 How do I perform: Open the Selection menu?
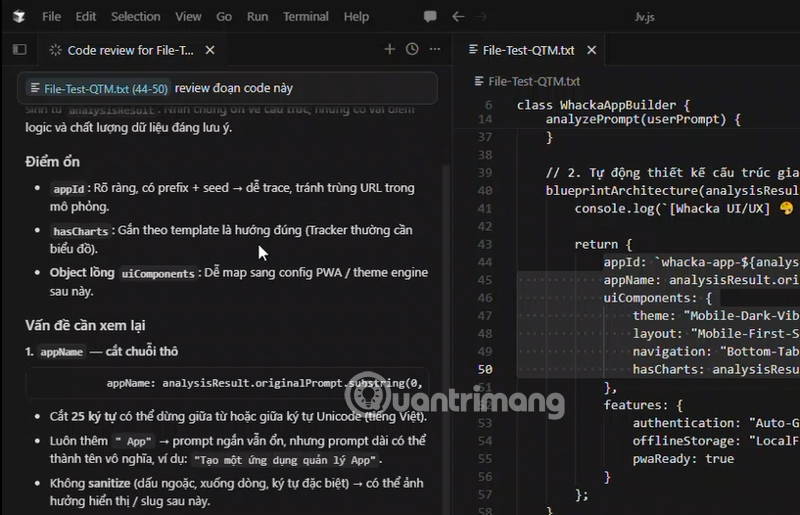[136, 17]
